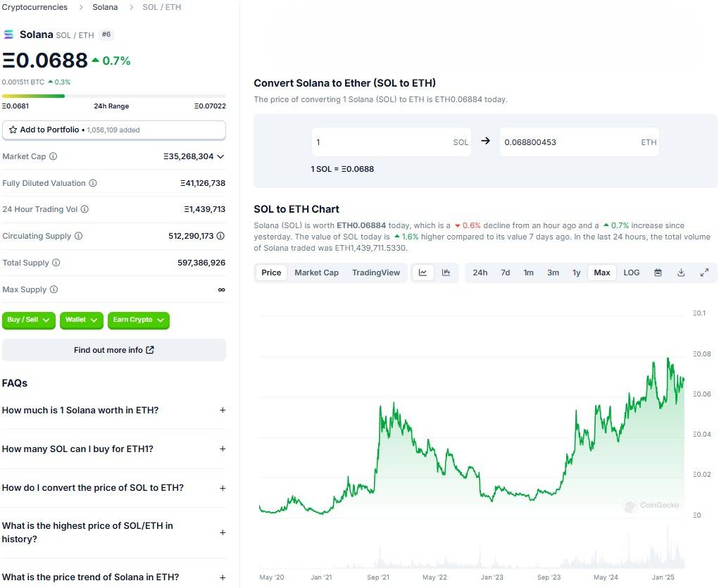
Task: Expand chart to fullscreen
Action: (704, 273)
